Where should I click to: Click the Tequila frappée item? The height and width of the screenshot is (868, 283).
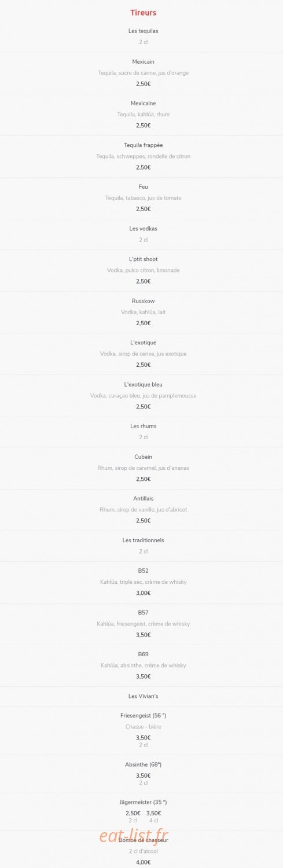pyautogui.click(x=143, y=145)
